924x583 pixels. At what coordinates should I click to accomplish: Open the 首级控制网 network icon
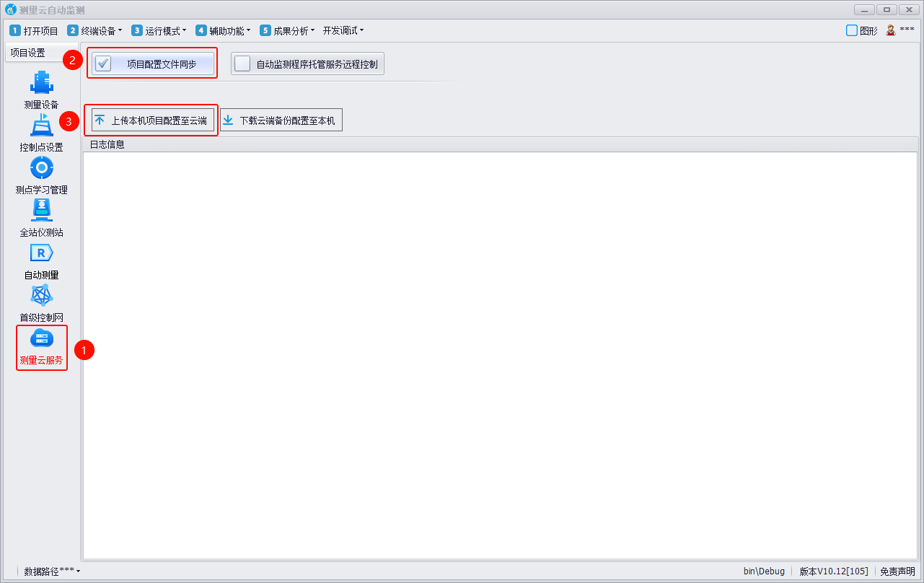41,296
